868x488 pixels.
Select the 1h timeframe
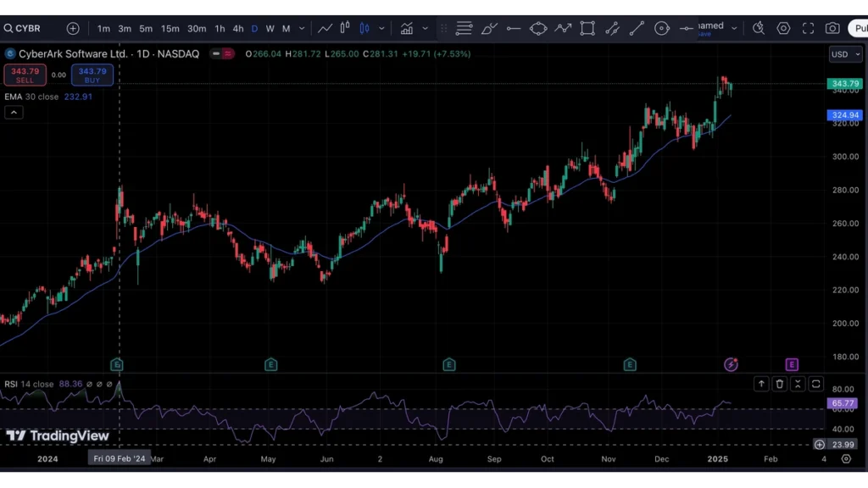click(220, 29)
